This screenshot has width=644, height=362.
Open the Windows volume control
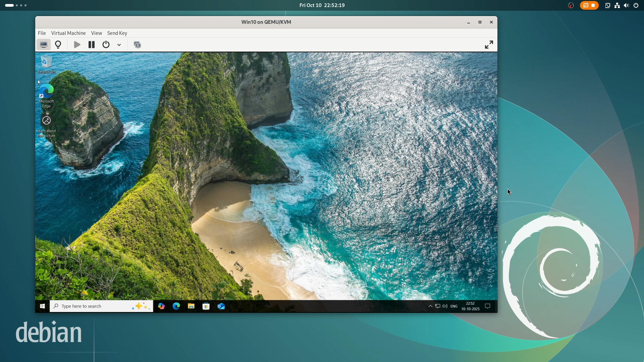tap(445, 306)
